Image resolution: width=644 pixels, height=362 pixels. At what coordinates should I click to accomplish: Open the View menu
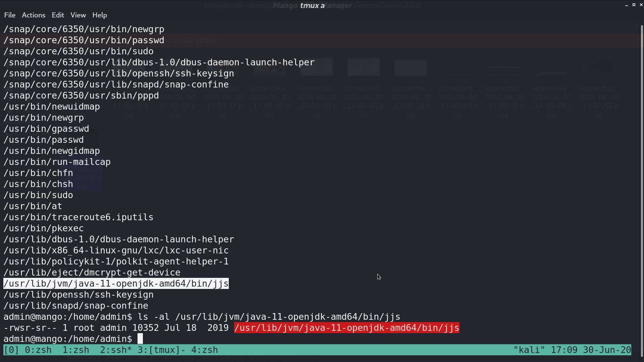(x=78, y=15)
